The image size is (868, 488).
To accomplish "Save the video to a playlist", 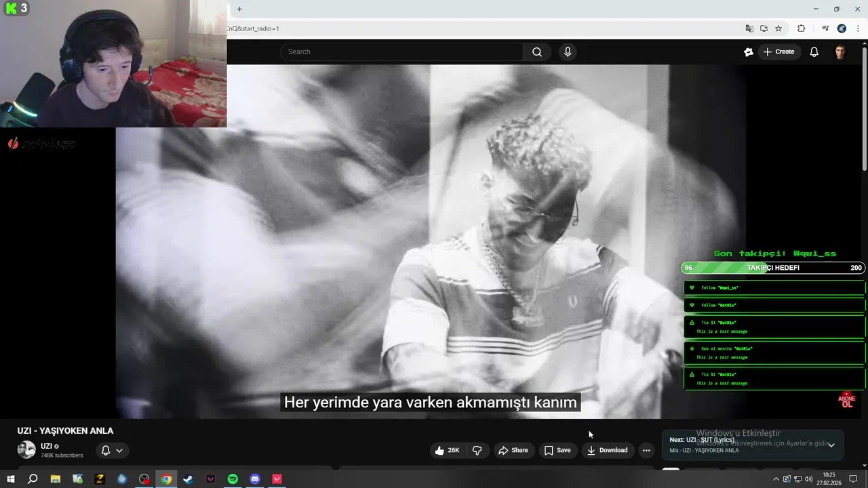I will point(557,450).
